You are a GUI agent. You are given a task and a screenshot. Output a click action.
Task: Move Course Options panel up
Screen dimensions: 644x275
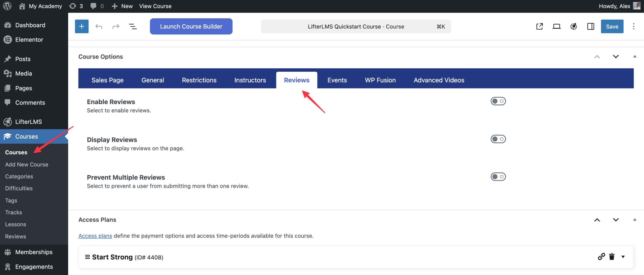(x=597, y=57)
